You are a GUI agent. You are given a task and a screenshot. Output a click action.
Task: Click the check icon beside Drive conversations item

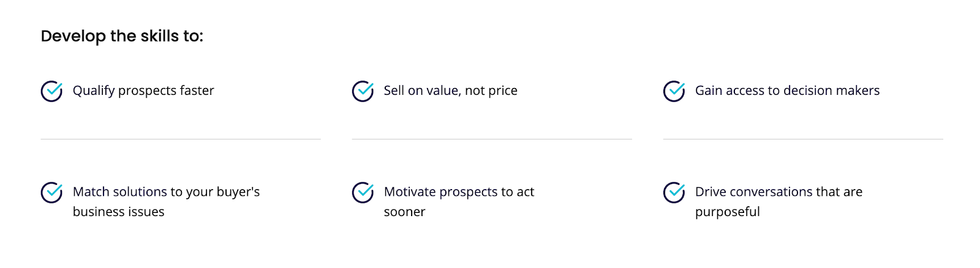(x=674, y=192)
